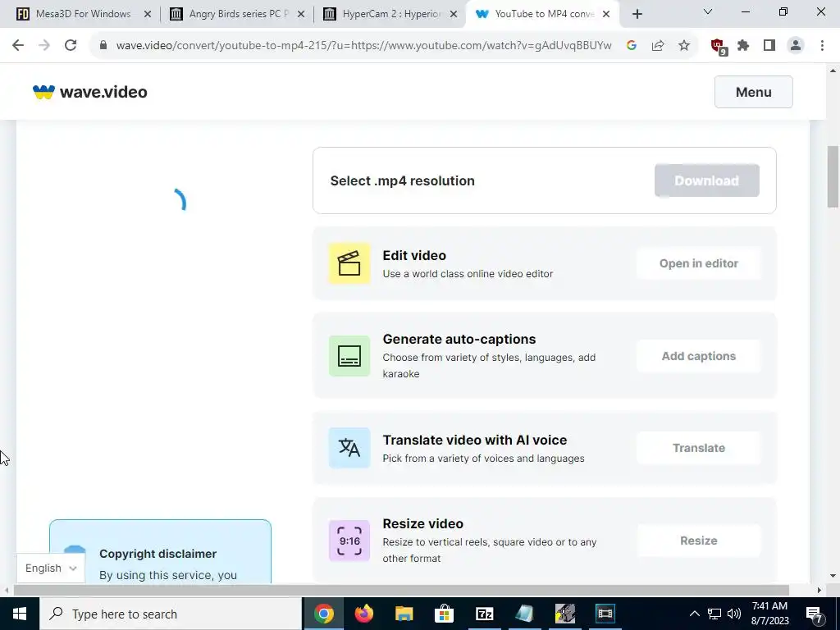The image size is (840, 630).
Task: Click the Google icon in address bar
Action: [632, 46]
